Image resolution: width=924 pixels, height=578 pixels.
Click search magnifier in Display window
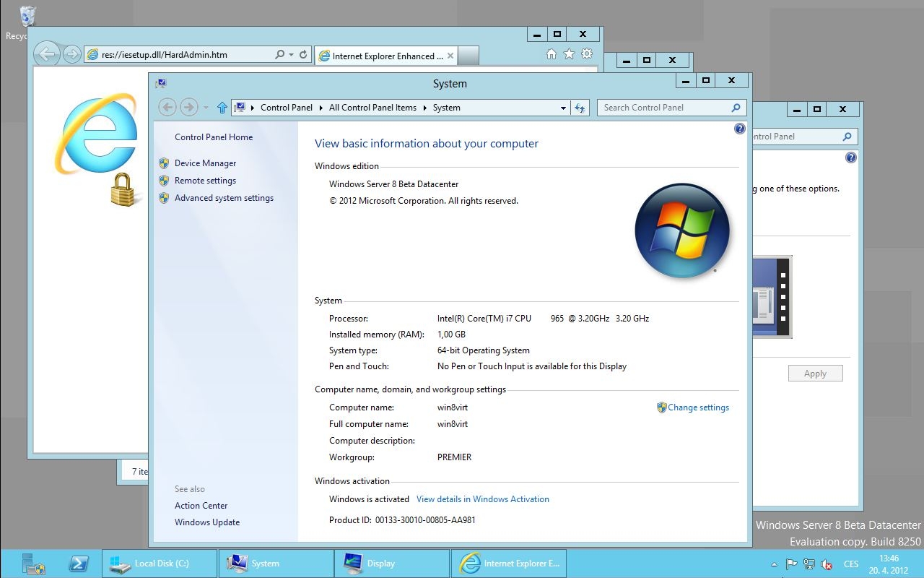(x=847, y=137)
